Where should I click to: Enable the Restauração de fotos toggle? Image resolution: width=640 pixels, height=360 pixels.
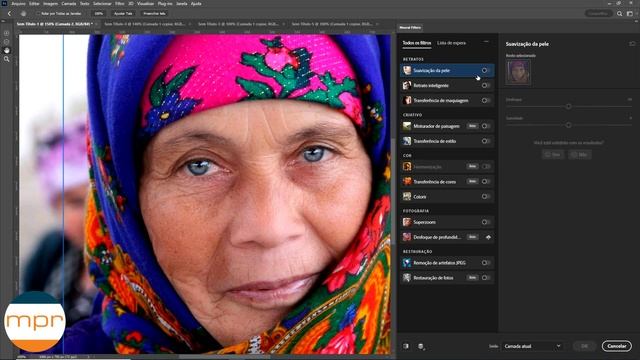[485, 278]
